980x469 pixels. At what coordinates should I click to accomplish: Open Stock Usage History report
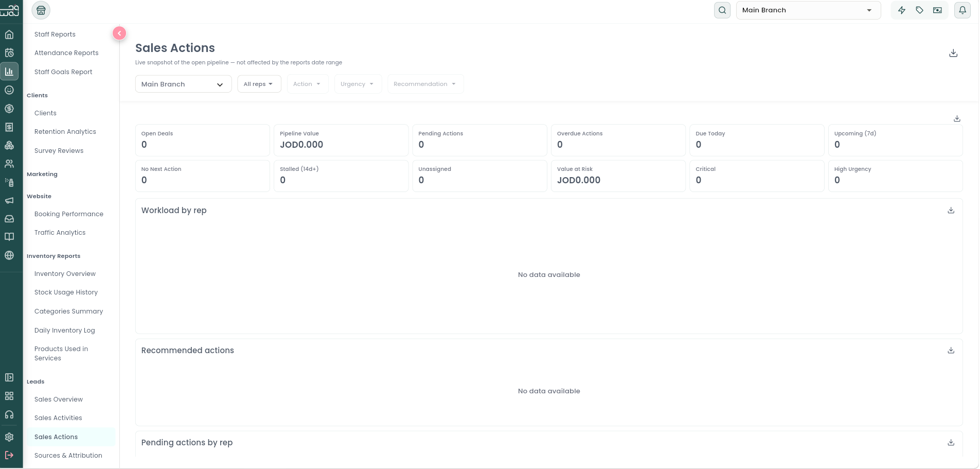pos(66,292)
